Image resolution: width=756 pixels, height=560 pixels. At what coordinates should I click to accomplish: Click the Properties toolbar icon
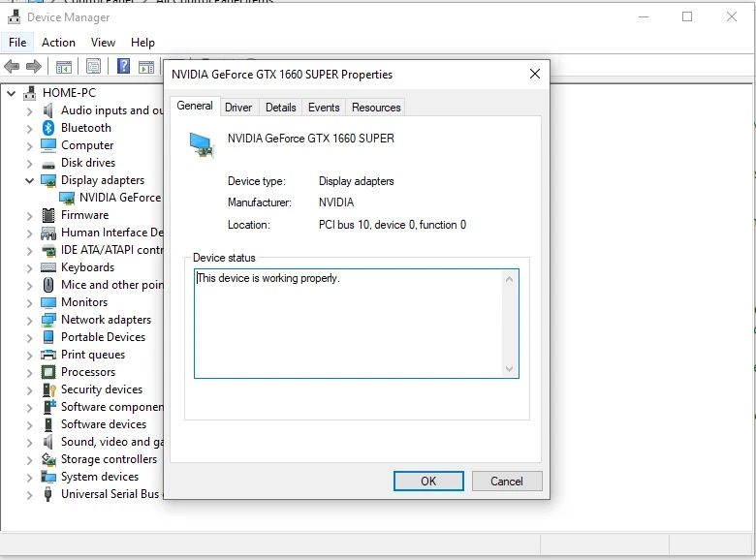pos(94,66)
